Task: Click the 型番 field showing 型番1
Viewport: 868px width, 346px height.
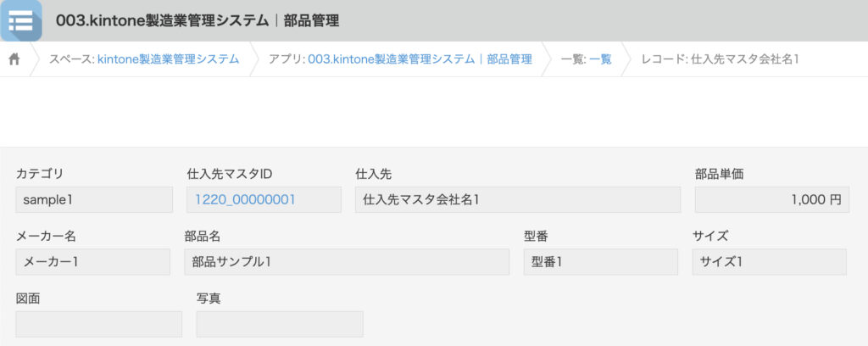Action: coord(600,262)
